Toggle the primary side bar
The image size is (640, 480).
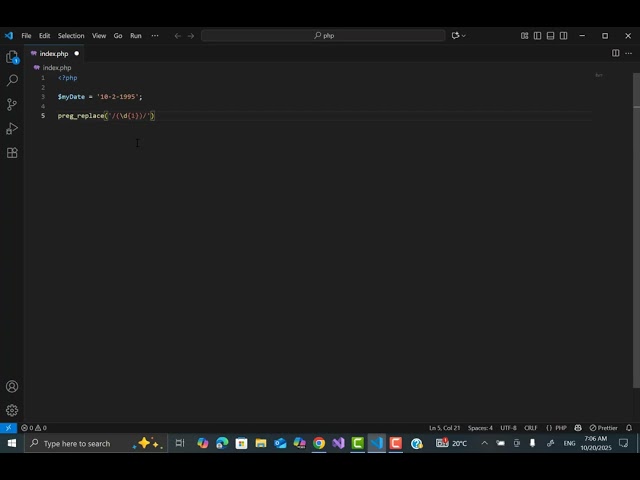tap(538, 36)
